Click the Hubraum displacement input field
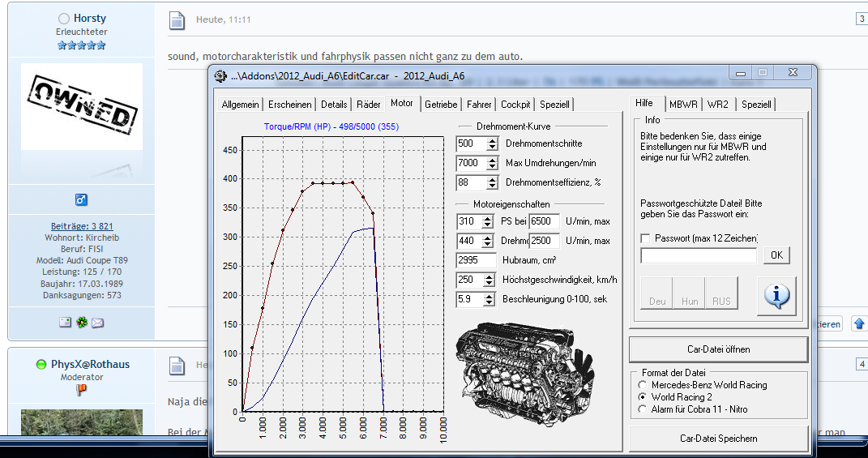The image size is (868, 458). pos(477,260)
